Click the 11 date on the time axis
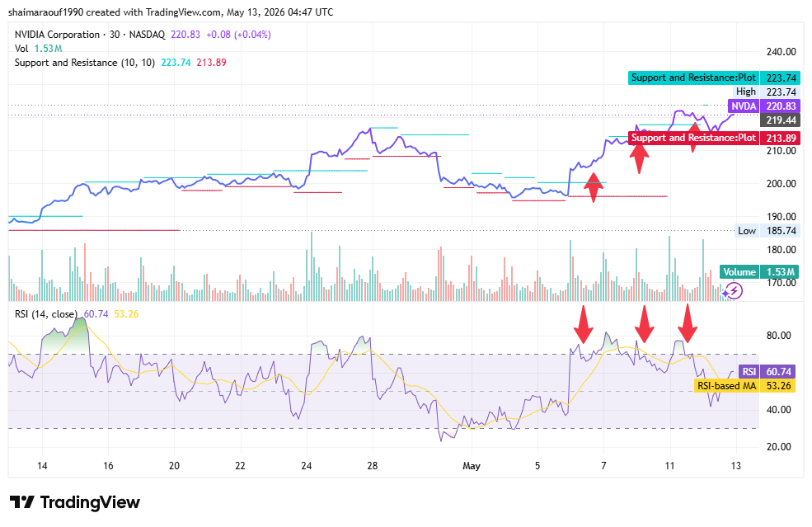 pyautogui.click(x=669, y=466)
